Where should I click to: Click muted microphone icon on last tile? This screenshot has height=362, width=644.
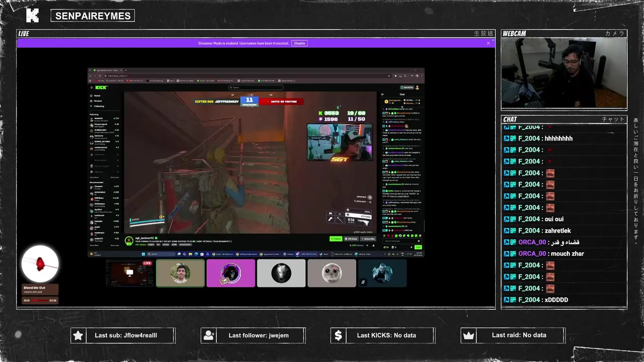click(x=363, y=282)
